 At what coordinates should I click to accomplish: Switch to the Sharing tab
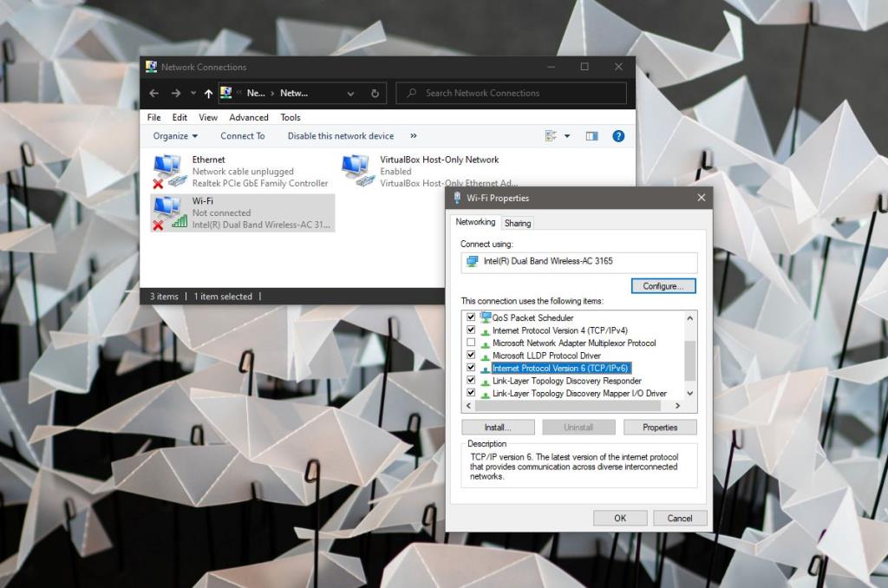pyautogui.click(x=518, y=223)
